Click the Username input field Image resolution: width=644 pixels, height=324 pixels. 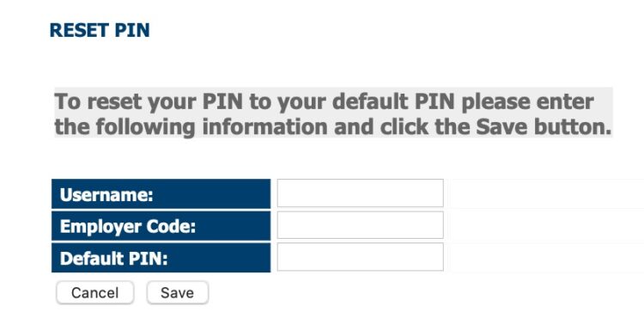tap(360, 193)
